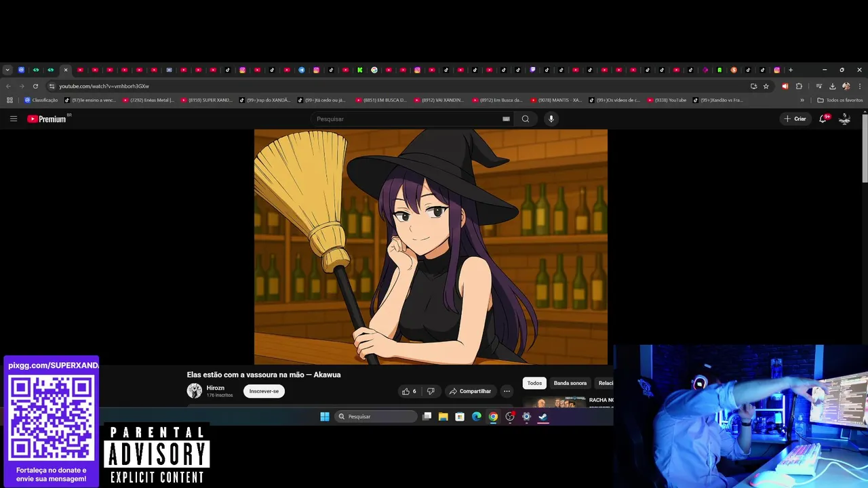This screenshot has height=488, width=868.
Task: Open Chrome apps grid in bookmarks bar
Action: click(x=9, y=100)
